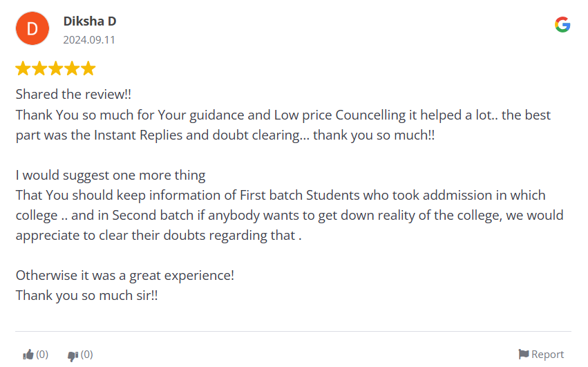The image size is (588, 367).
Task: Select the first rating star
Action: (23, 68)
